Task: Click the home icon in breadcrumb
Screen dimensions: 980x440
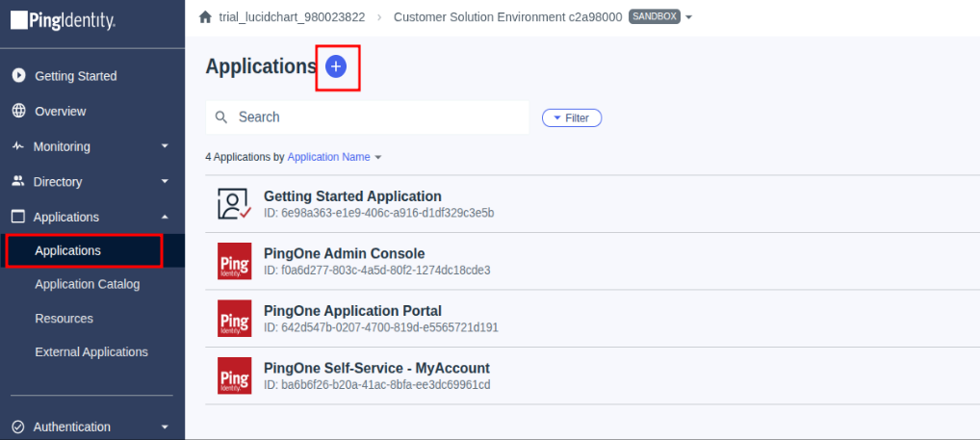Action: [x=205, y=17]
